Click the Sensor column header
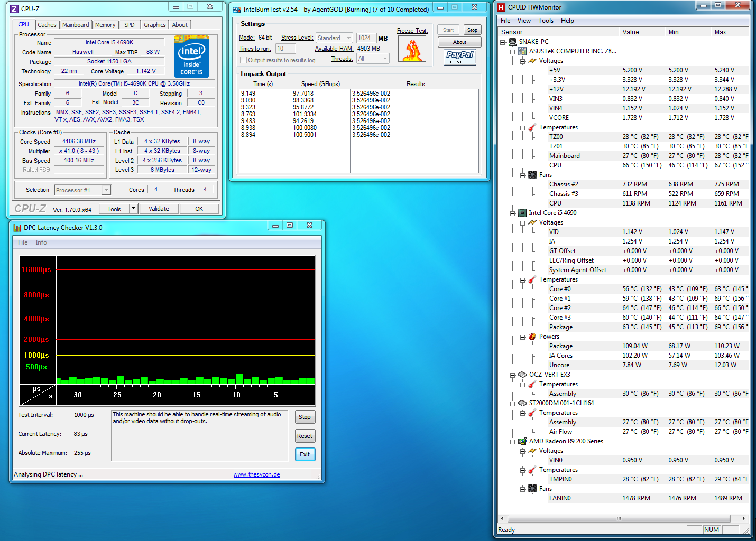The height and width of the screenshot is (541, 756). click(x=558, y=32)
